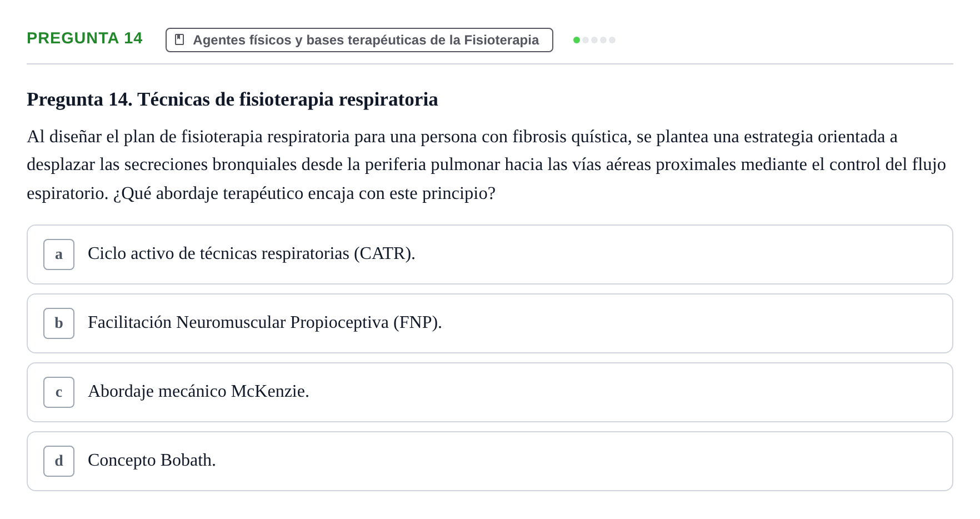
Task: Choose Ciclo activo de técnicas respiratorias answer
Action: click(x=252, y=253)
